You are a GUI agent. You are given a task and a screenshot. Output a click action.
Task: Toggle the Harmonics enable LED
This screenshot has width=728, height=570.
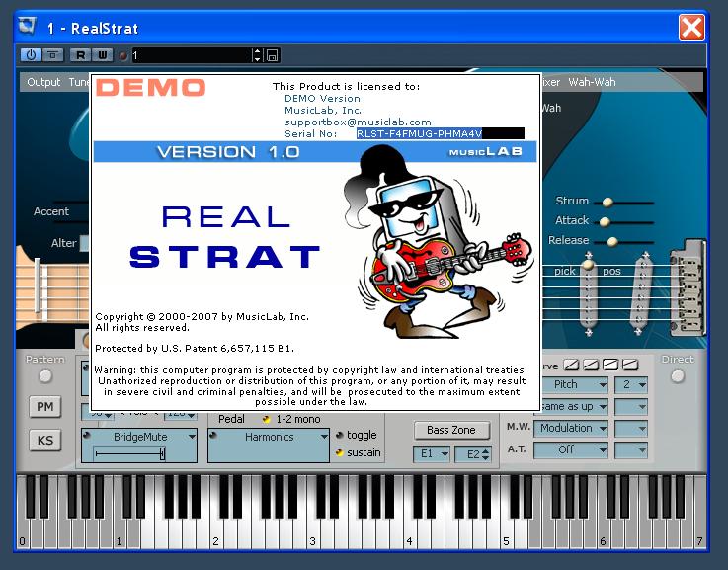[x=213, y=435]
